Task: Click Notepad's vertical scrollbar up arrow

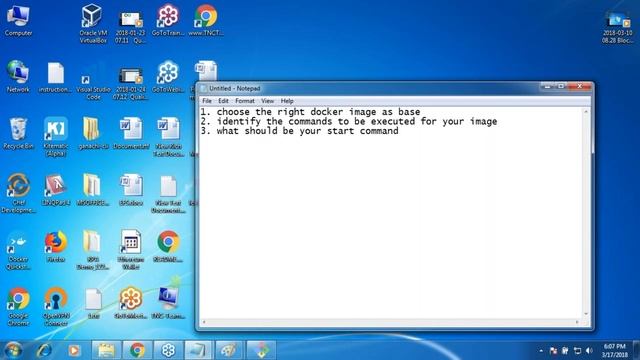Action: click(586, 111)
